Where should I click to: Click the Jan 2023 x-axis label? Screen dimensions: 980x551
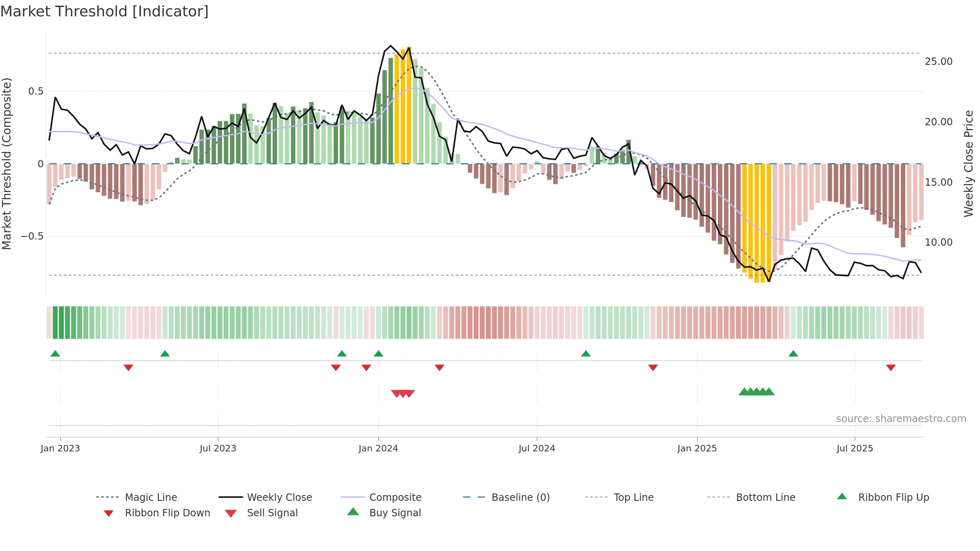[x=60, y=448]
